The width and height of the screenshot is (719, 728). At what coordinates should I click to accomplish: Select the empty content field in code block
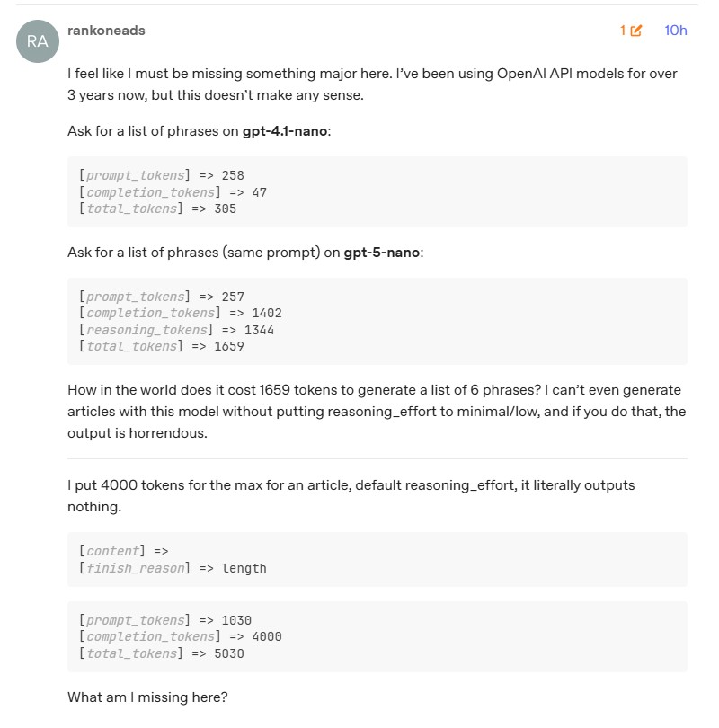pyautogui.click(x=112, y=550)
